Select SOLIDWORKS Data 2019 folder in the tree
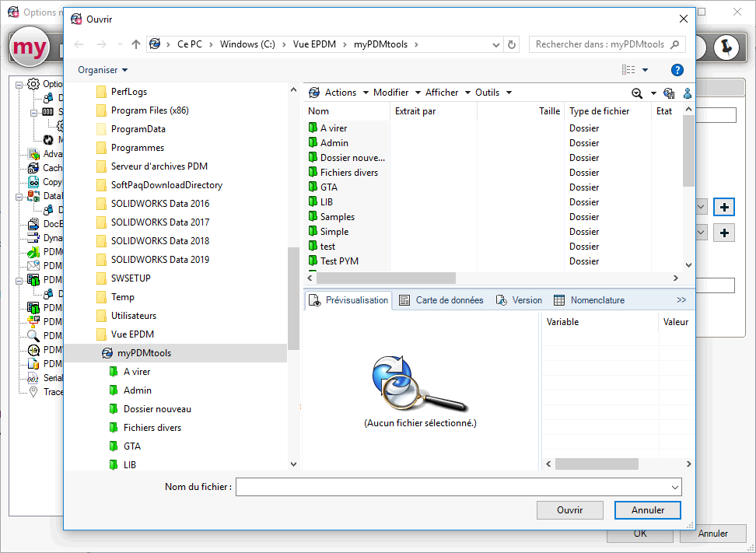Image resolution: width=756 pixels, height=553 pixels. pos(159,260)
